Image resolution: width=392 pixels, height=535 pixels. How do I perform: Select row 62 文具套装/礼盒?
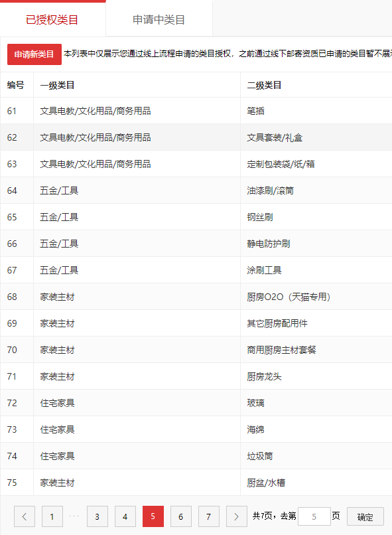pos(196,137)
